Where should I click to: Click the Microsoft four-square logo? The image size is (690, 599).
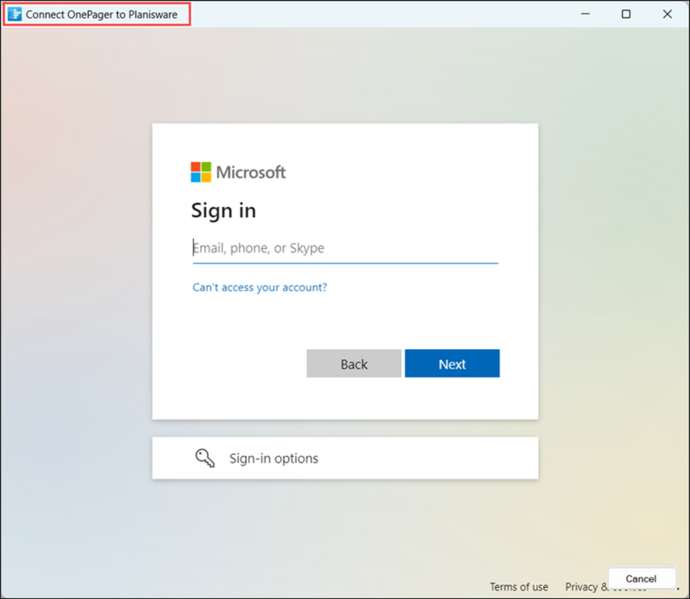[201, 172]
